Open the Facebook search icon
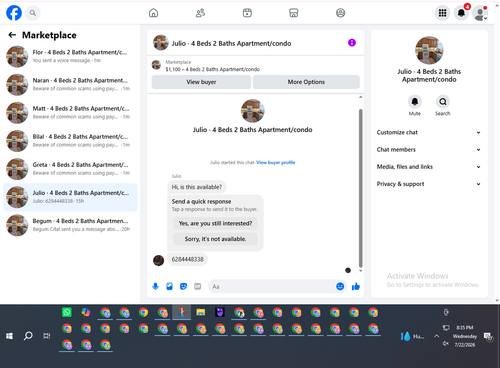 [33, 13]
